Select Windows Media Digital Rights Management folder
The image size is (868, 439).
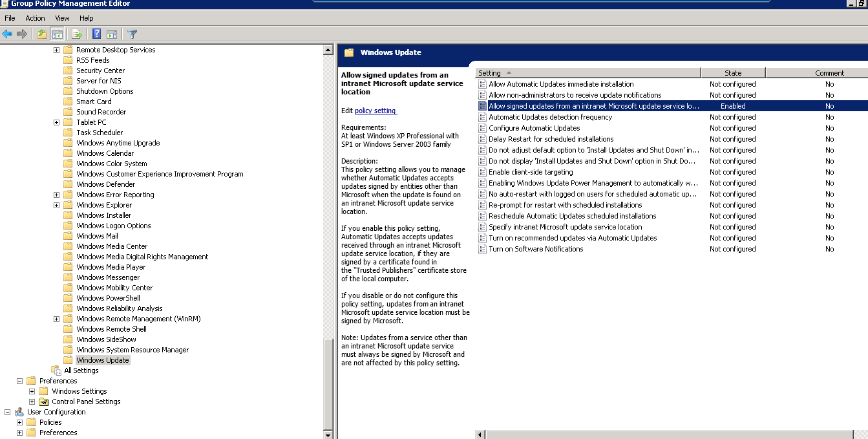click(x=142, y=257)
